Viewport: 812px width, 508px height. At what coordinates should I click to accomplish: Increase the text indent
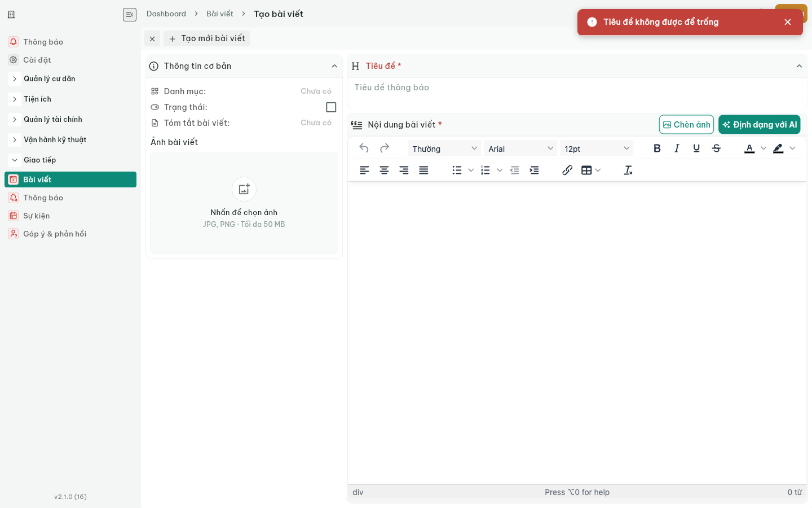(x=534, y=170)
